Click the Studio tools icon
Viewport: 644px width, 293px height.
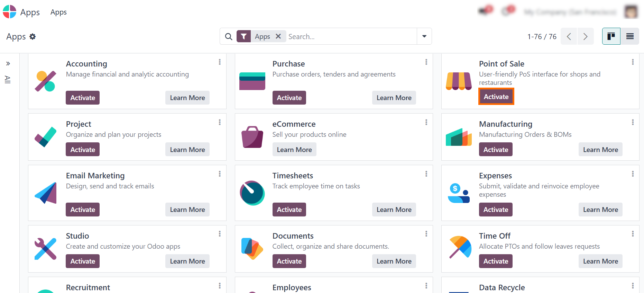pos(45,249)
